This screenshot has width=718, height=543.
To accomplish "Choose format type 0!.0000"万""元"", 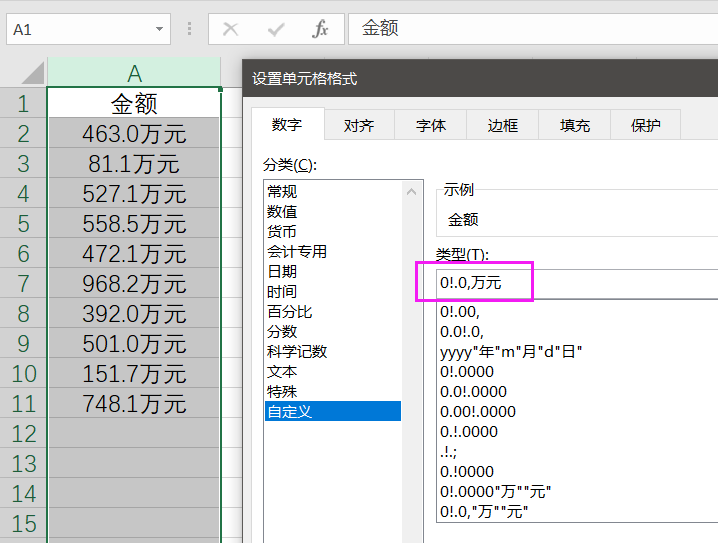I will tap(495, 492).
